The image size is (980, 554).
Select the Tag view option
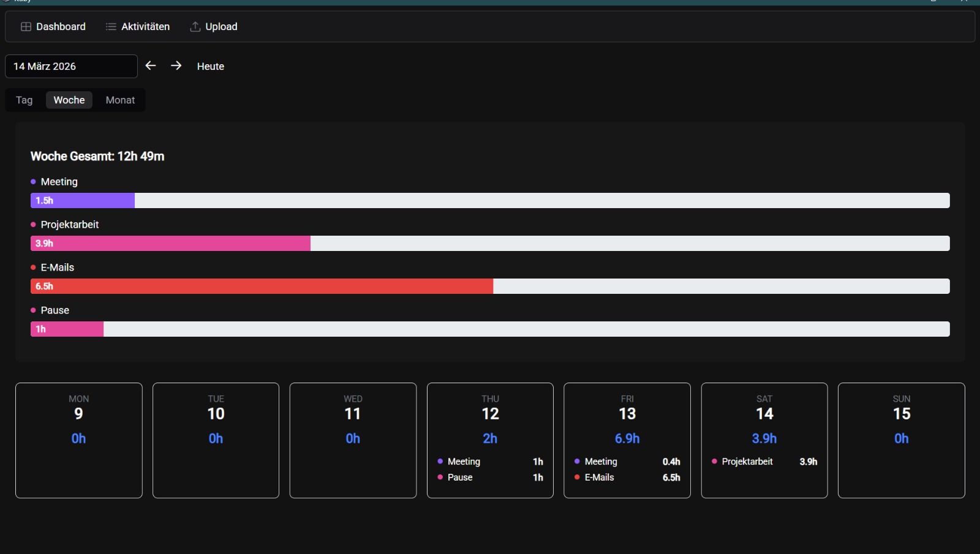pyautogui.click(x=24, y=100)
